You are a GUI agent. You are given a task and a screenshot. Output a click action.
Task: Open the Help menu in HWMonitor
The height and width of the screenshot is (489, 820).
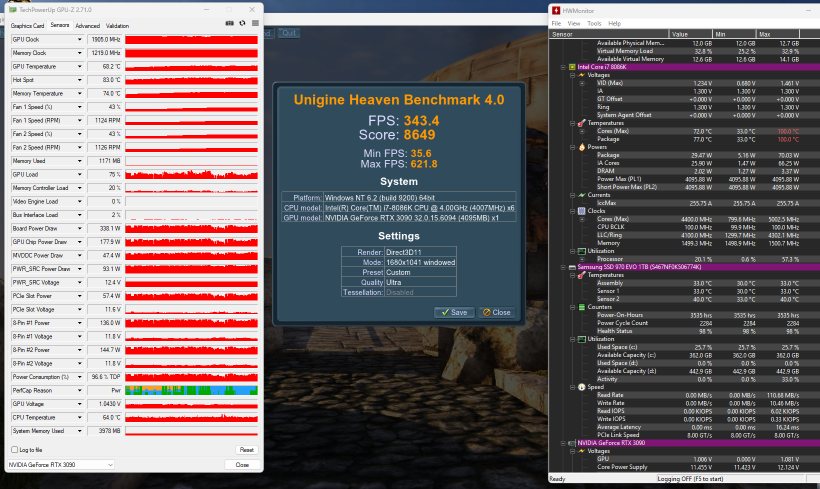click(614, 24)
